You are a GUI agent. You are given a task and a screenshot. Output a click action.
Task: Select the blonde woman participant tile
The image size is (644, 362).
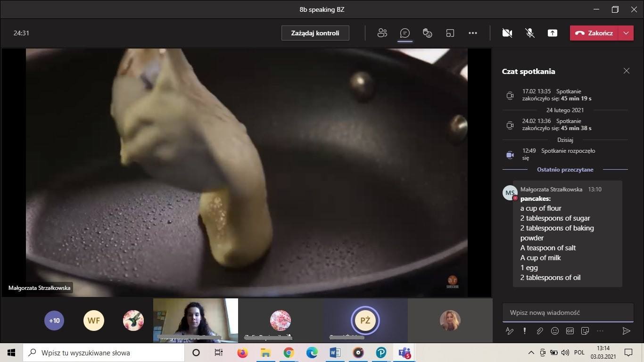450,321
